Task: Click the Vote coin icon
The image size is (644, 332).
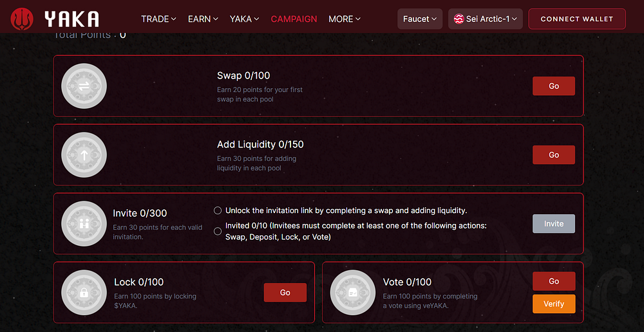Action: 353,293
